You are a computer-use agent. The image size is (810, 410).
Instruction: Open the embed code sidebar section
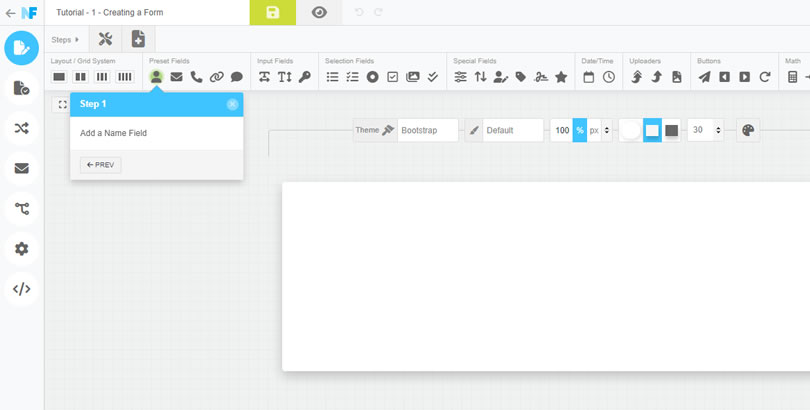point(21,289)
